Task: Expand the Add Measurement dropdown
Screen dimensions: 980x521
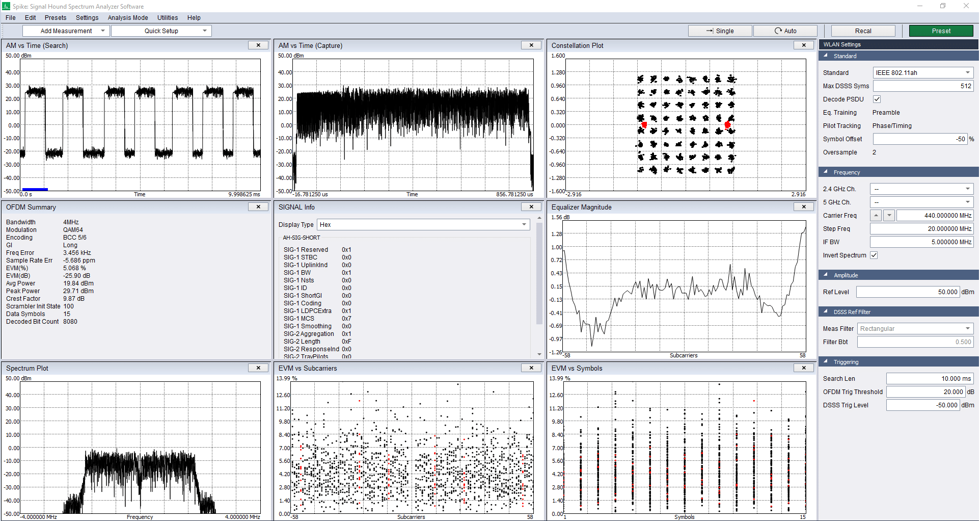Action: point(66,31)
